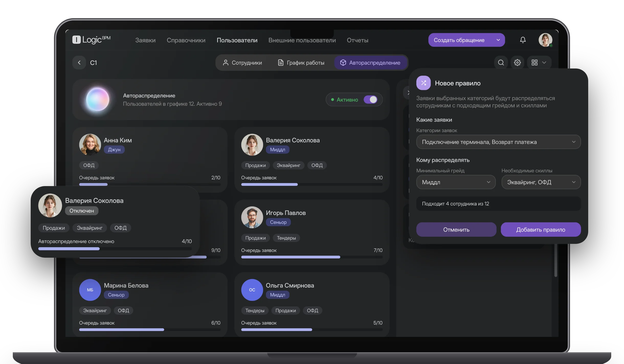Switch to the Сотрудники tab
624x364 pixels.
click(x=242, y=63)
